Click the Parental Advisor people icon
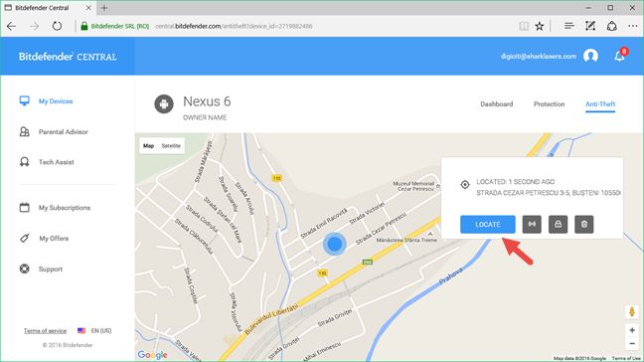The width and height of the screenshot is (644, 362). click(x=24, y=131)
